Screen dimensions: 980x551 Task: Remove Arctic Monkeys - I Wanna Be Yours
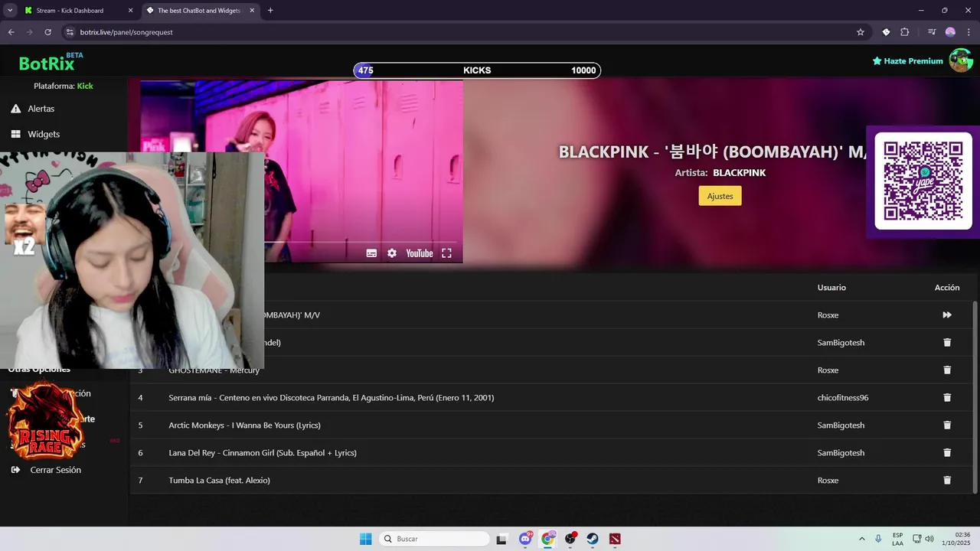[x=947, y=425]
